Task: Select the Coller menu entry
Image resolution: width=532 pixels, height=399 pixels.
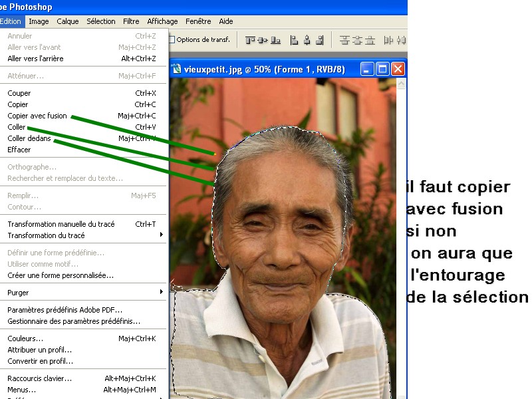Action: point(84,127)
